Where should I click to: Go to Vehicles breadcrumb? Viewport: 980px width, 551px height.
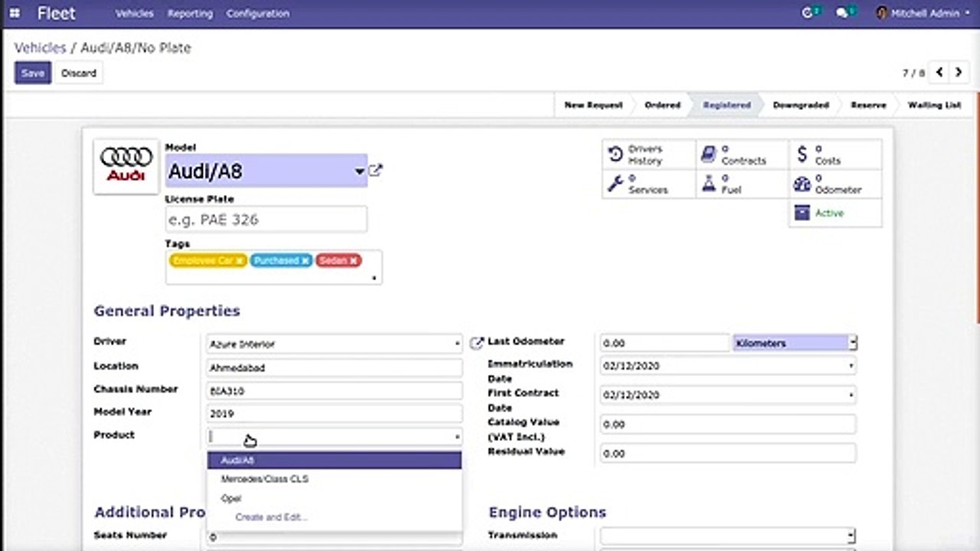click(x=41, y=47)
